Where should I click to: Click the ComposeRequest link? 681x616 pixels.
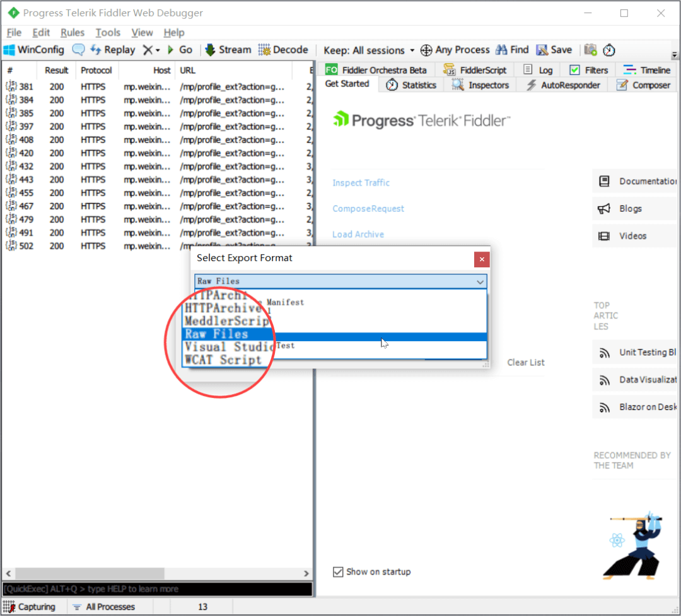coord(368,209)
